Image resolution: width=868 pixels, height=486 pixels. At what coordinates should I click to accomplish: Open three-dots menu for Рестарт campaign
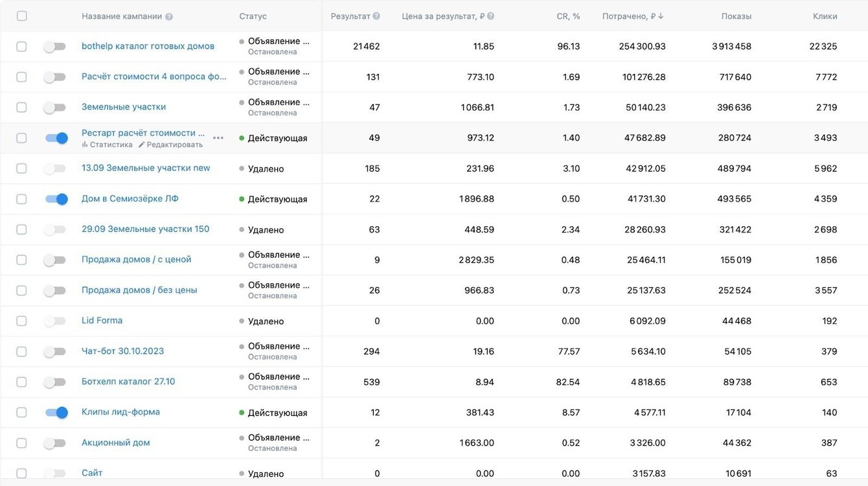tap(218, 138)
